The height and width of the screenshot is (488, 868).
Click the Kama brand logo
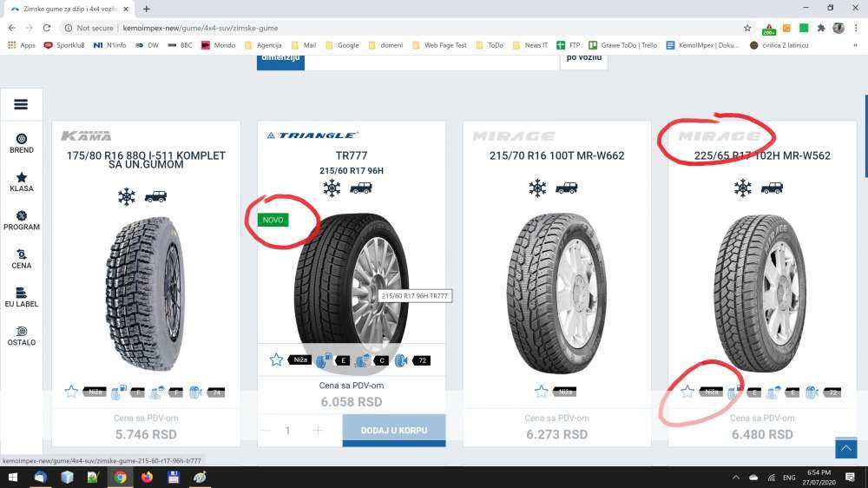86,135
